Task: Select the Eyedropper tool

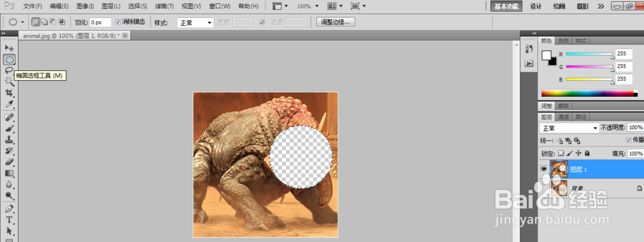Action: (9, 104)
